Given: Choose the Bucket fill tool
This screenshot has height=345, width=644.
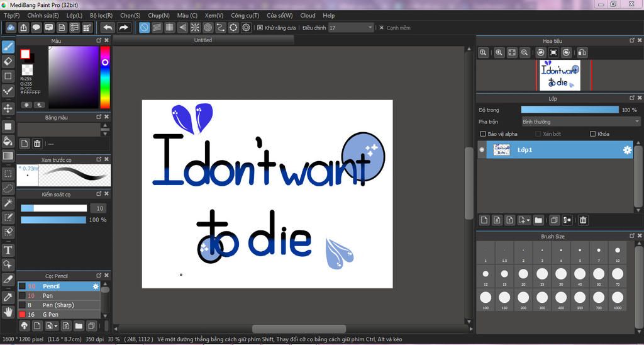Looking at the screenshot, I should (8, 141).
